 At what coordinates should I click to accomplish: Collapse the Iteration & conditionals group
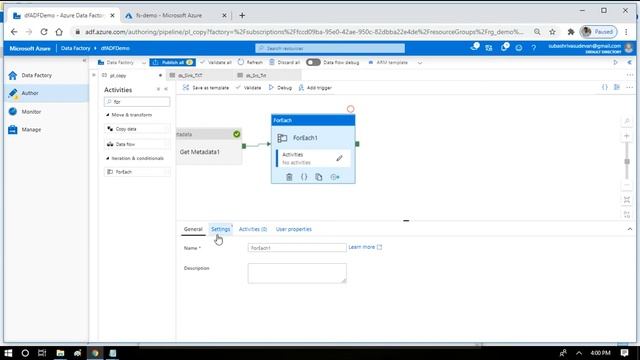click(x=107, y=158)
